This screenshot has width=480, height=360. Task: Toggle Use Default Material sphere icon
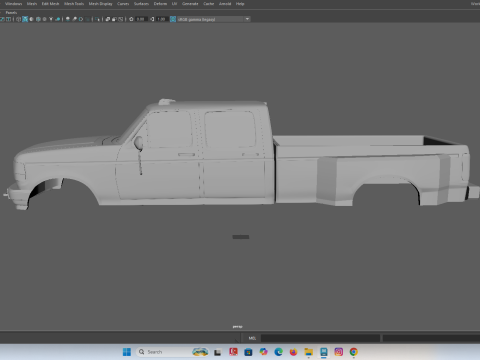tap(31, 19)
